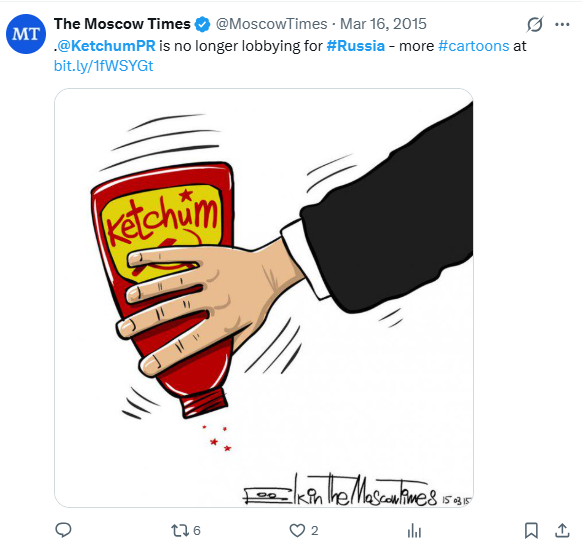
Task: Click the MT profile avatar
Action: [26, 34]
